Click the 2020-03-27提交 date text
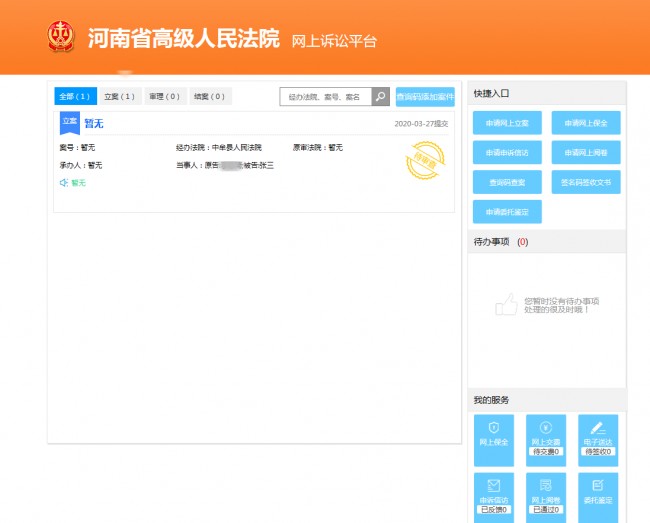 pyautogui.click(x=421, y=123)
